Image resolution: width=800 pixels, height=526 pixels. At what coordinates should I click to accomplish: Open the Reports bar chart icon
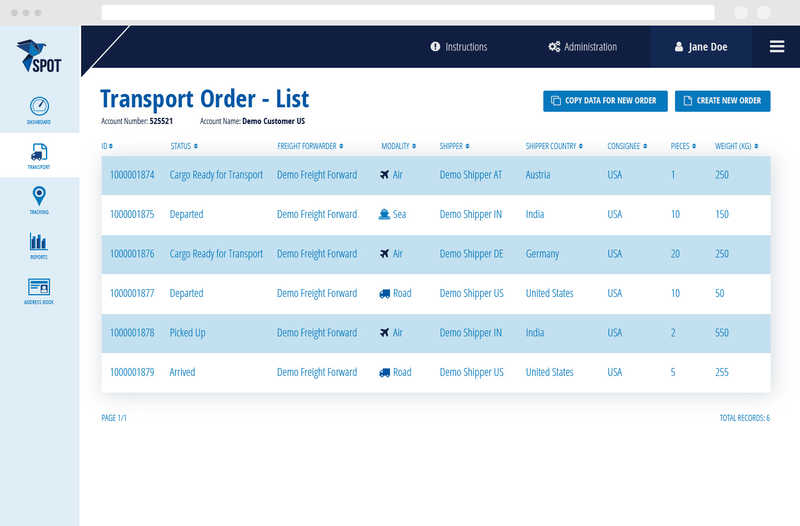(x=39, y=242)
